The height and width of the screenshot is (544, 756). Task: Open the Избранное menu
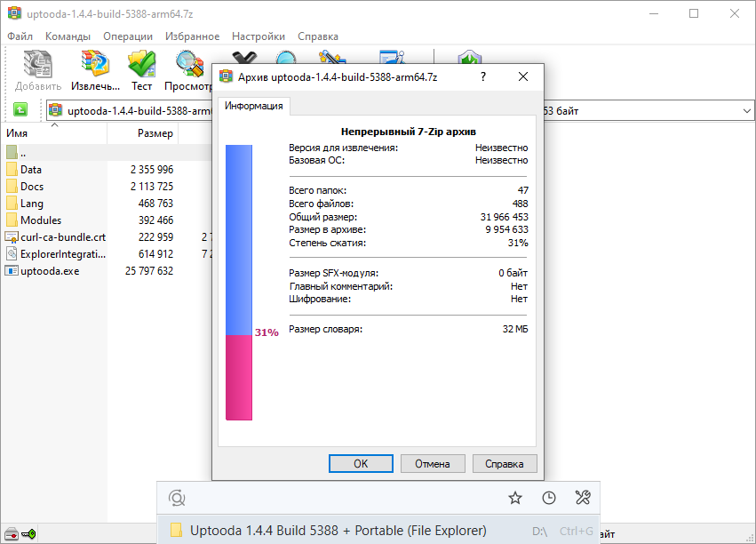click(x=193, y=36)
